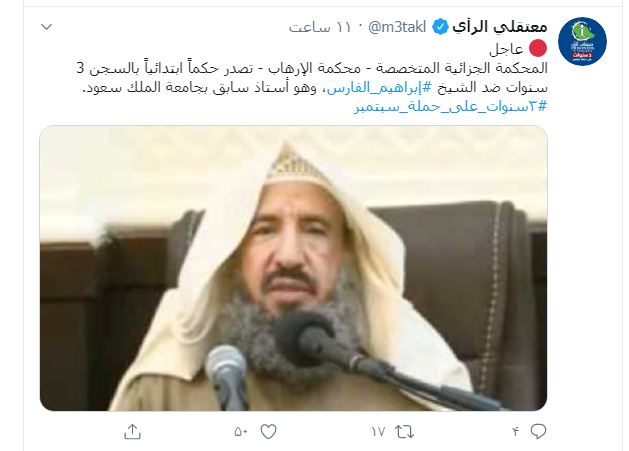Expand the tweet options chevron
The width and height of the screenshot is (629, 451).
point(47,27)
